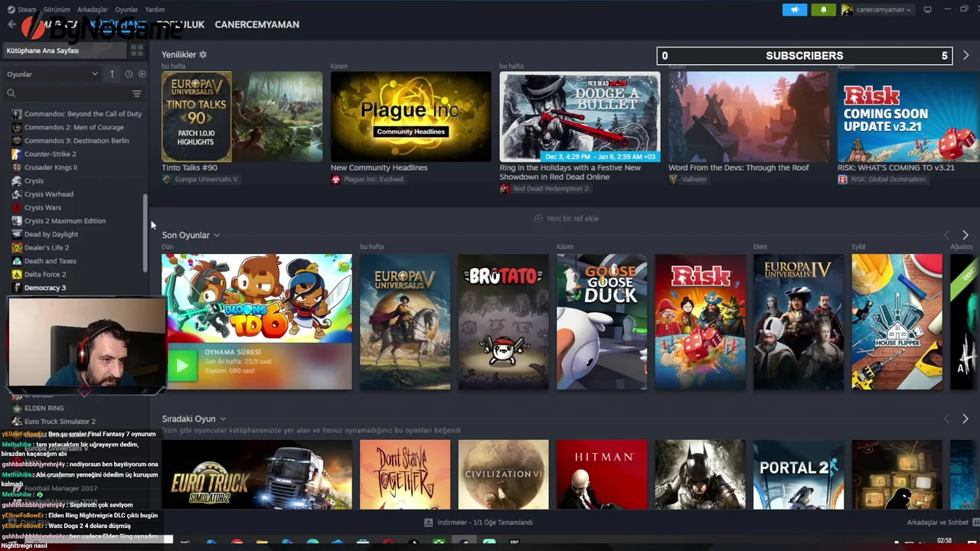Show next Sıradaki Oyun items with right arrow
Image resolution: width=980 pixels, height=551 pixels.
coord(965,419)
